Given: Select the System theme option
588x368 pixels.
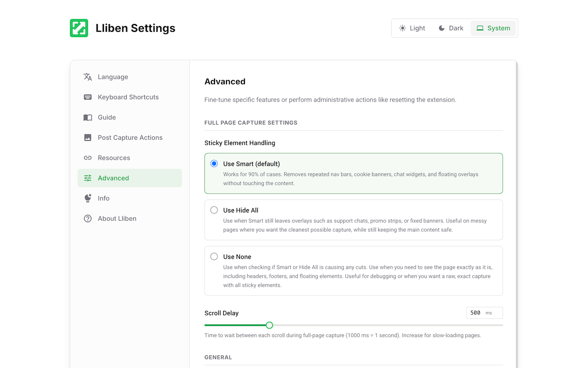Looking at the screenshot, I should (x=493, y=28).
